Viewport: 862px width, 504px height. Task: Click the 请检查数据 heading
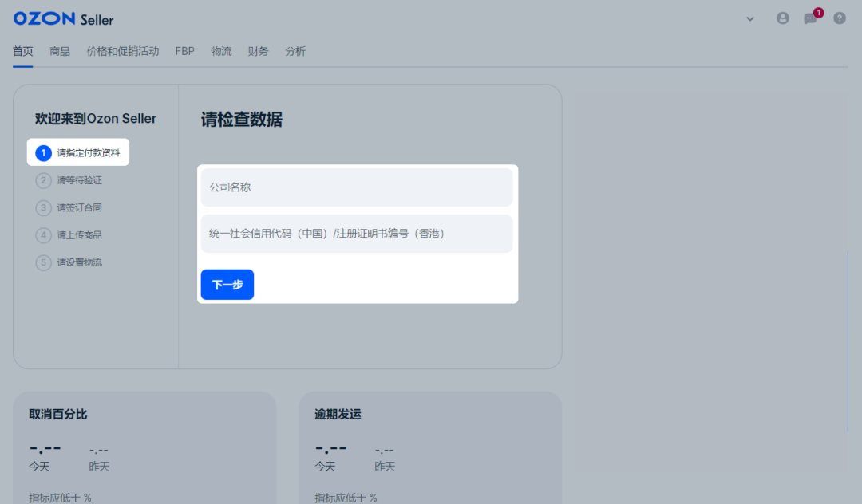tap(241, 119)
